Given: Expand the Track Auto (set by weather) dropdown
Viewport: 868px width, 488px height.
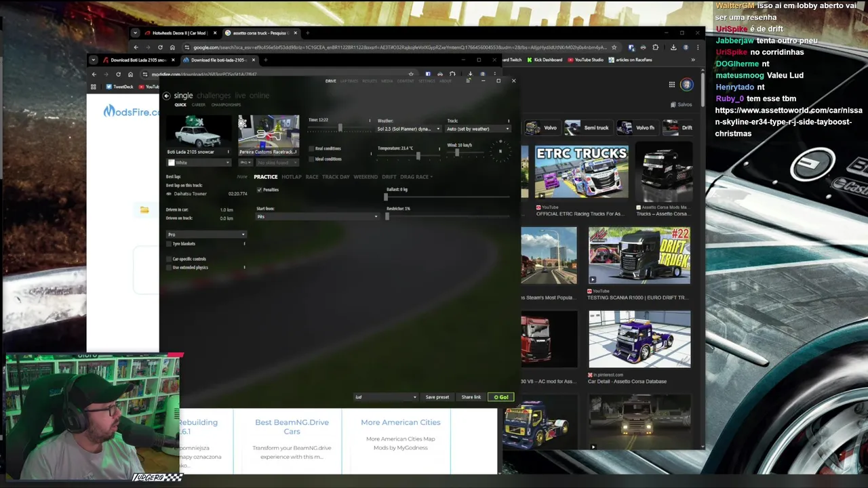Looking at the screenshot, I should coord(478,129).
